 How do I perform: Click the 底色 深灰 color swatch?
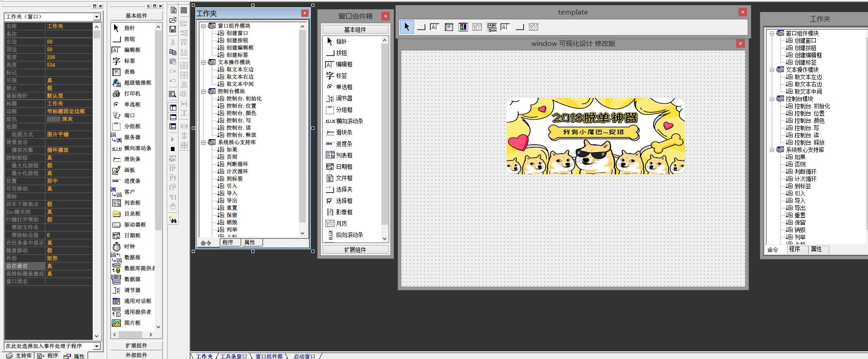[54, 119]
